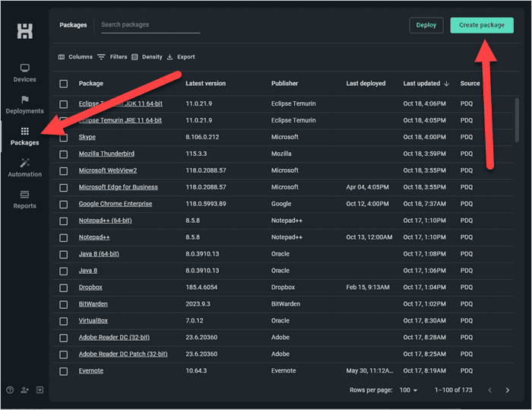
Task: Select Packages in the sidebar
Action: coord(25,137)
